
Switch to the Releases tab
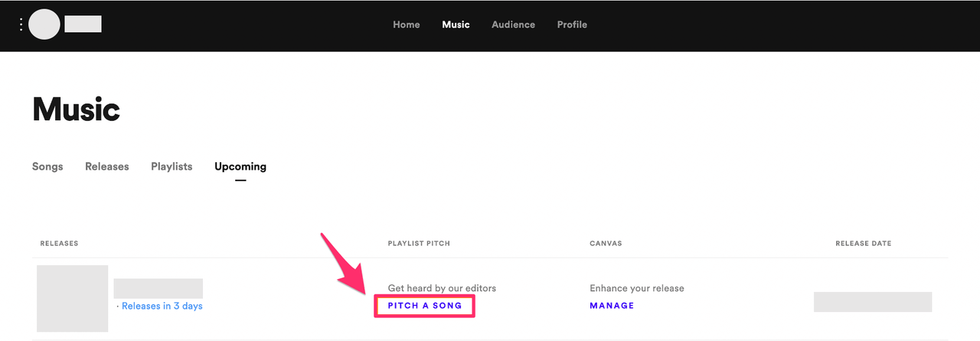[107, 167]
